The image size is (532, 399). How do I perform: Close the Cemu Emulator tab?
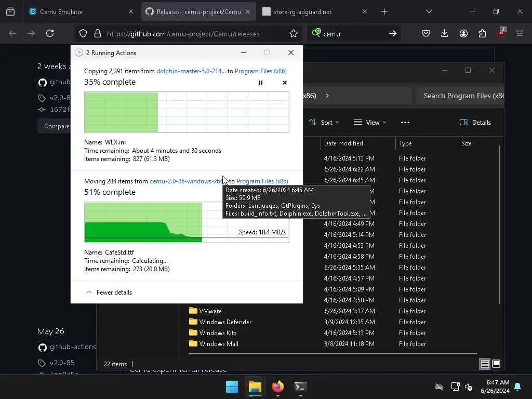[x=131, y=12]
